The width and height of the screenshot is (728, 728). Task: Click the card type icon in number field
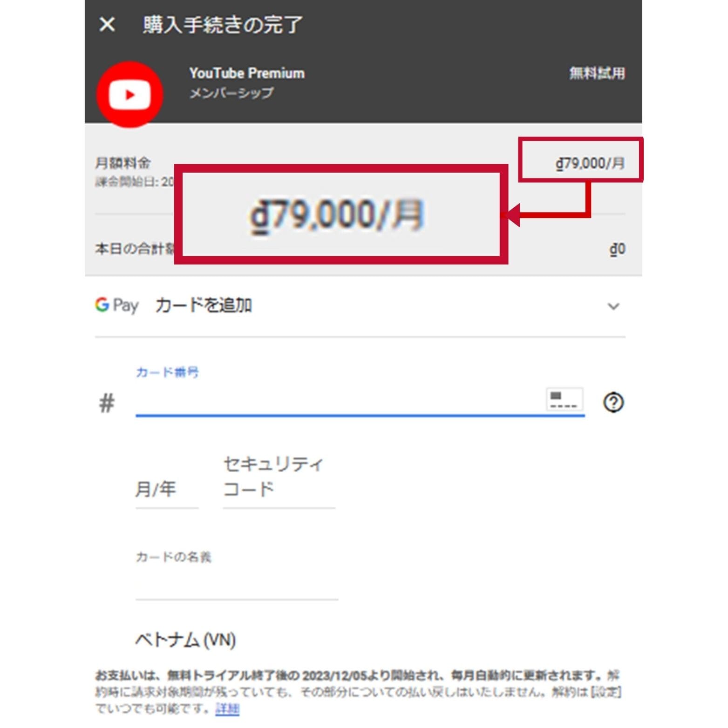[x=564, y=400]
